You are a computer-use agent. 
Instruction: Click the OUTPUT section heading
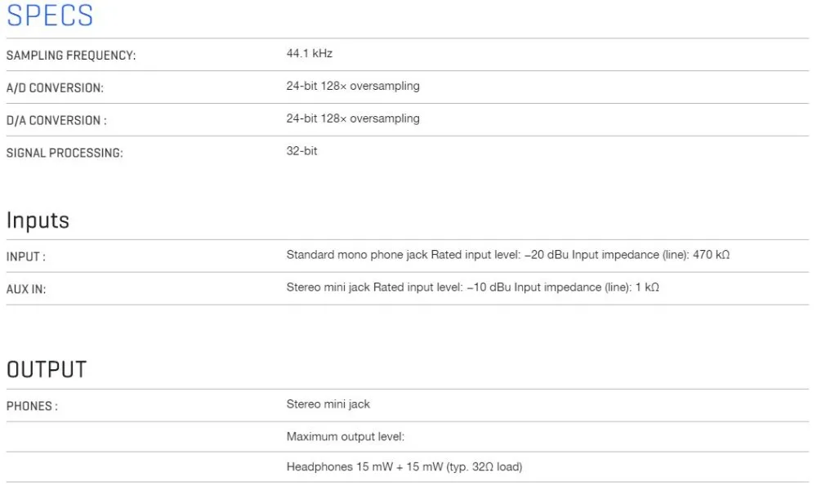pyautogui.click(x=47, y=369)
